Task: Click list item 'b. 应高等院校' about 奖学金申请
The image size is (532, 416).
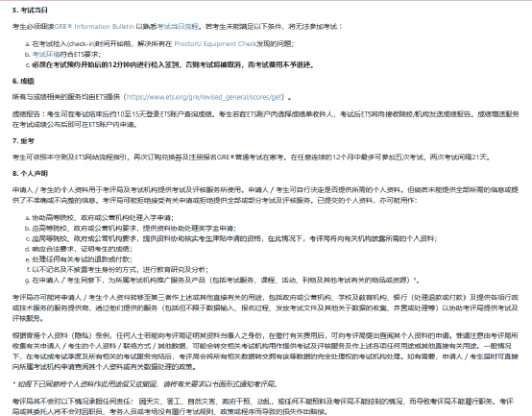Action: coord(131,229)
